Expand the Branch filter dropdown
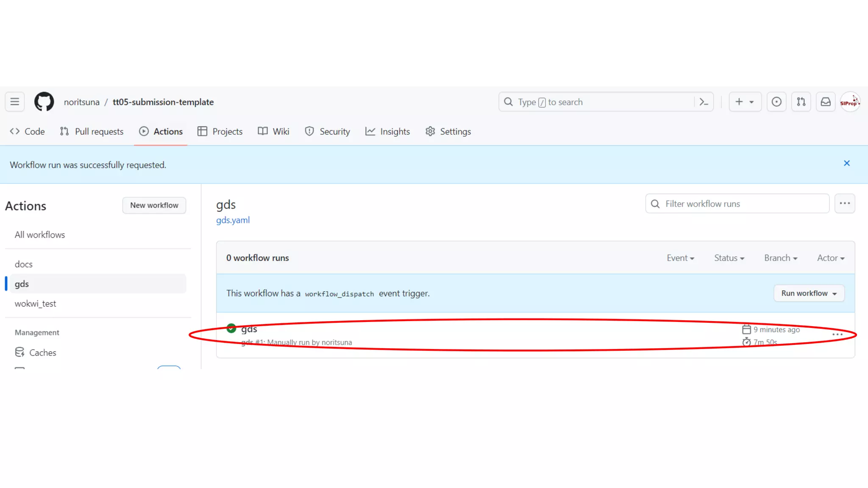 tap(781, 258)
